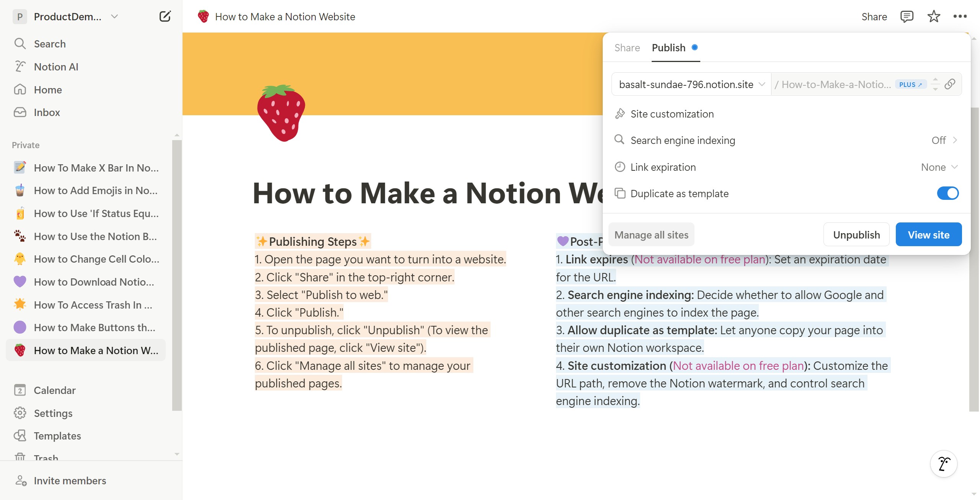
Task: Click the Private section header
Action: click(26, 145)
